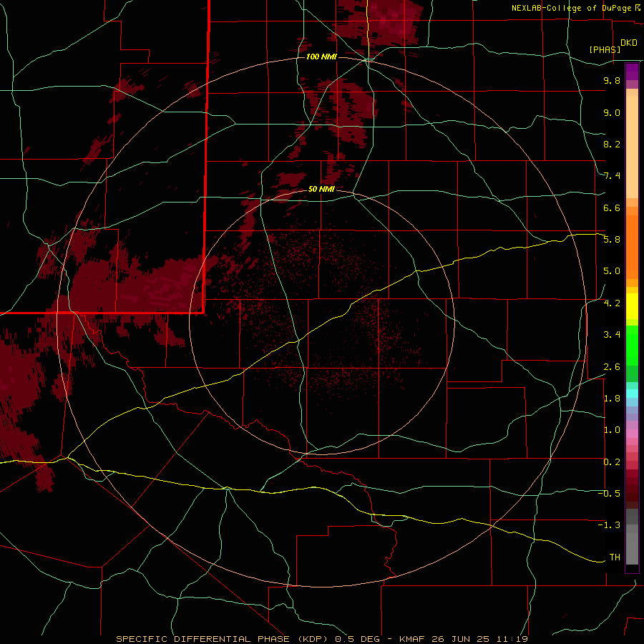Image resolution: width=644 pixels, height=644 pixels.
Task: Click the 5.0 scale value
Action: (612, 271)
